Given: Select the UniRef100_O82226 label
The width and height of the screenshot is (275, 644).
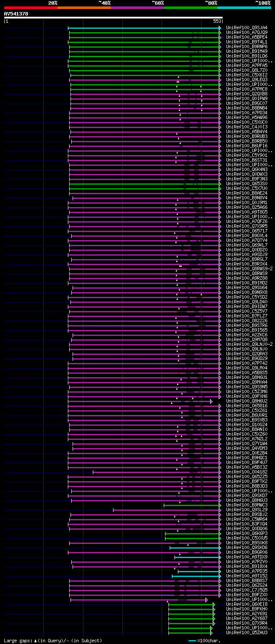Looking at the screenshot, I should click(247, 320).
